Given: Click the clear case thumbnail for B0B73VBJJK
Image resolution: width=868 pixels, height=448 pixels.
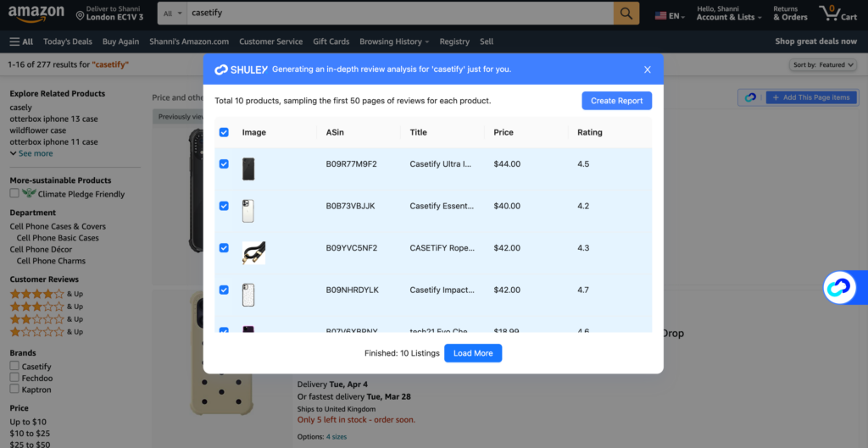Looking at the screenshot, I should [x=248, y=211].
